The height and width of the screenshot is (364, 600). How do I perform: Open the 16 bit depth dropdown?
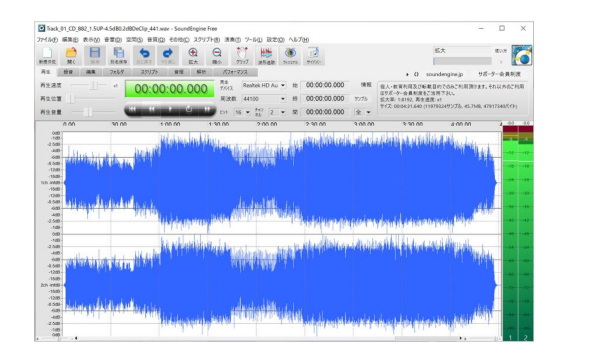coord(248,112)
